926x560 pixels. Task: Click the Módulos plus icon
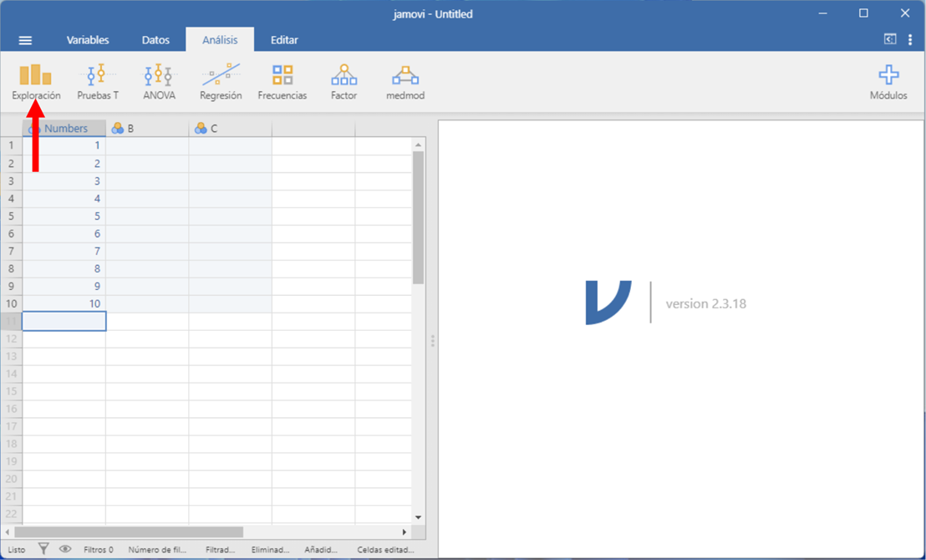[x=888, y=75]
